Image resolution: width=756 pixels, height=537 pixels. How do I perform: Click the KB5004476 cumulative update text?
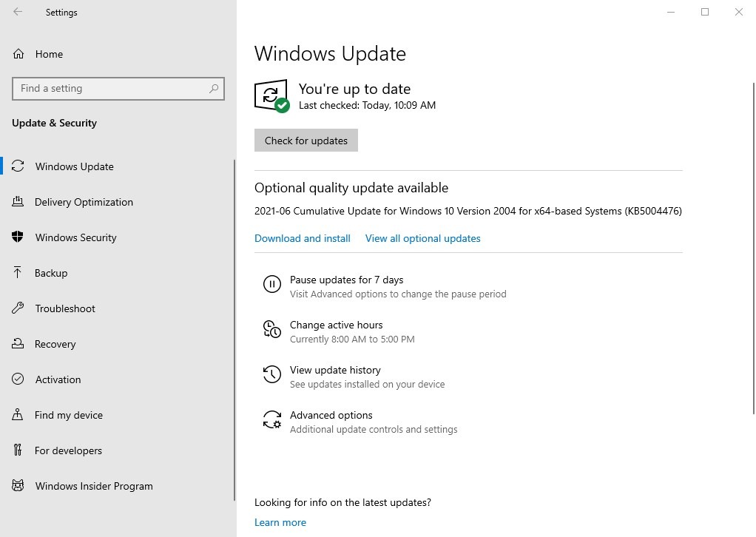468,211
